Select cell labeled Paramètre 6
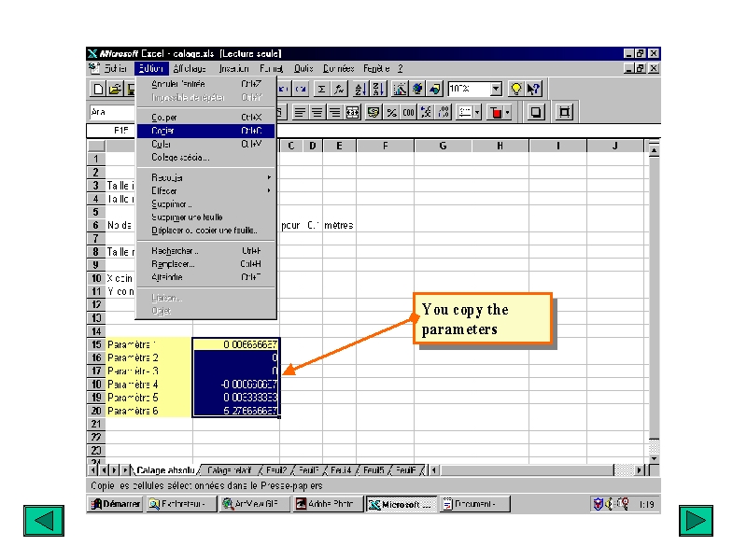 click(x=149, y=411)
